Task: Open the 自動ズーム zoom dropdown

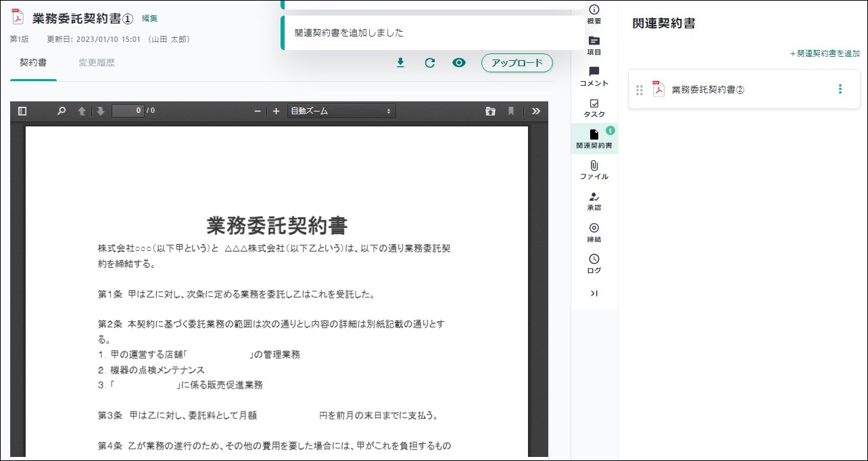Action: (341, 111)
